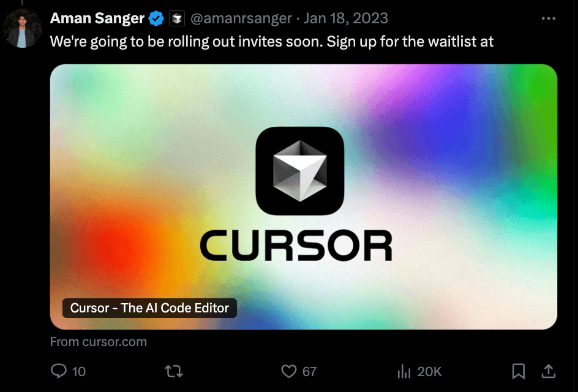Click the Cursor affiliation badge beside the name
Image resolution: width=578 pixels, height=392 pixels.
[177, 18]
